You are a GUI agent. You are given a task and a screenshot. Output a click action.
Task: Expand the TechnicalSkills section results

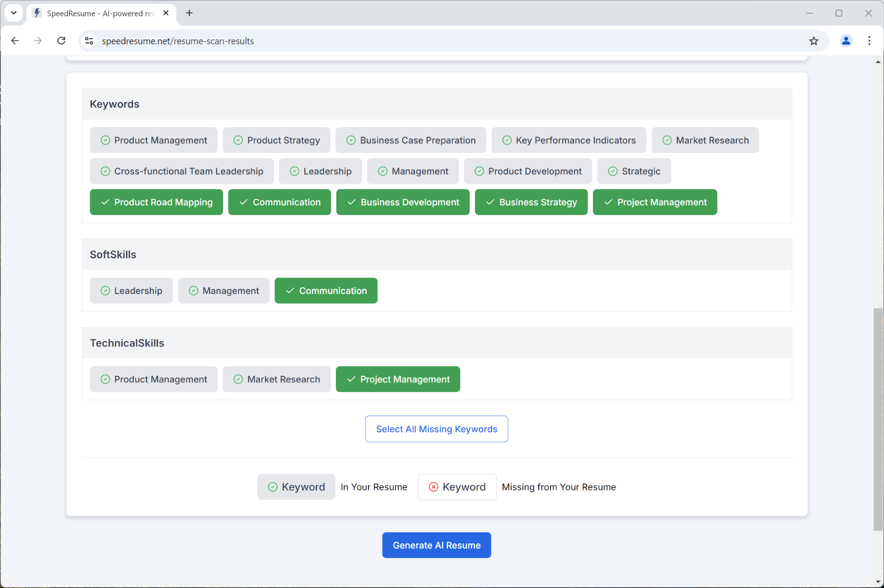pyautogui.click(x=436, y=342)
